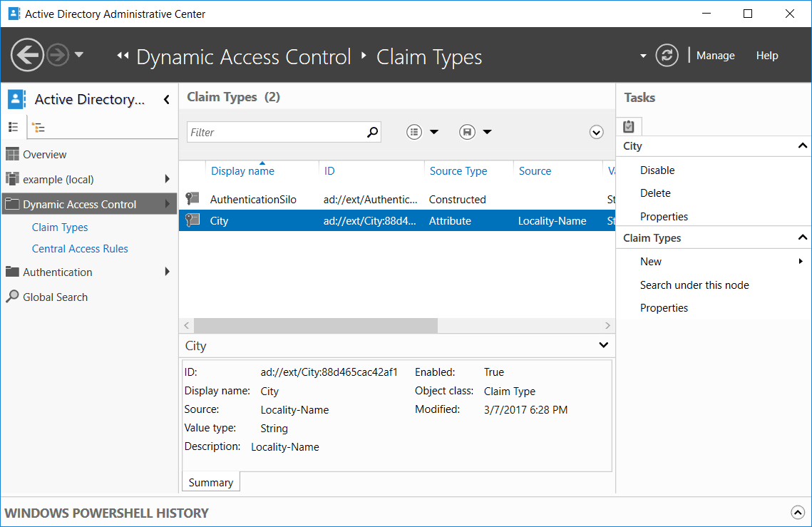Select the Dynamic Access Control breadcrumb

point(243,57)
